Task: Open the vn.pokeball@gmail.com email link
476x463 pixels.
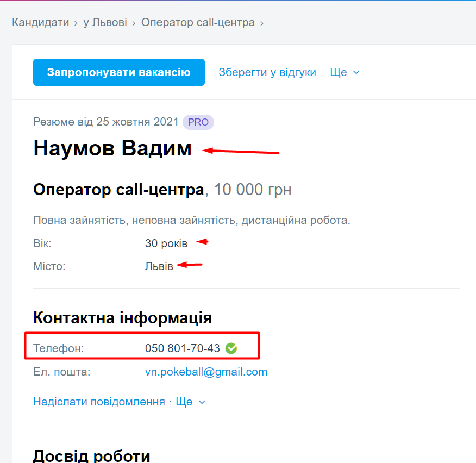Action: 206,372
